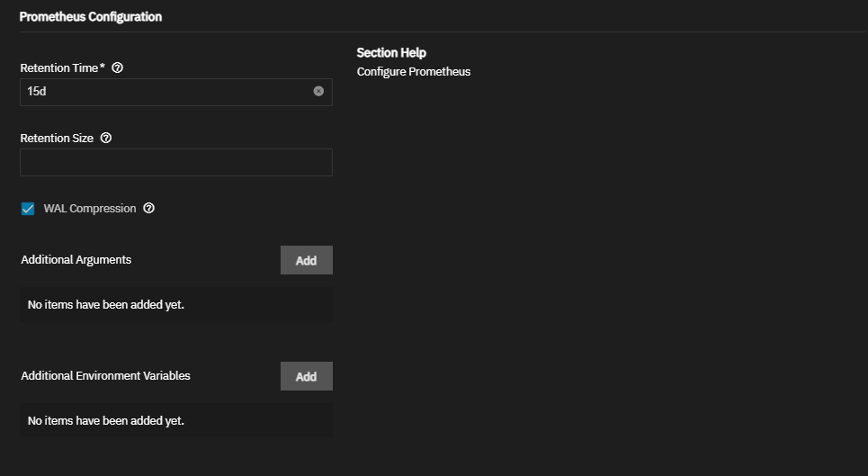Click 'No items have been added yet' under Additional Arguments

coord(106,304)
